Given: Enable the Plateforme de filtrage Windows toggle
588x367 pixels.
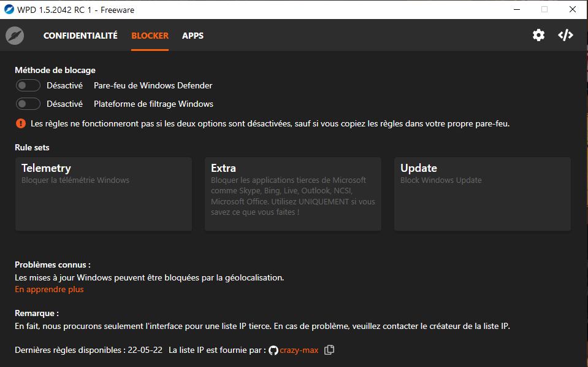Looking at the screenshot, I should tap(28, 104).
